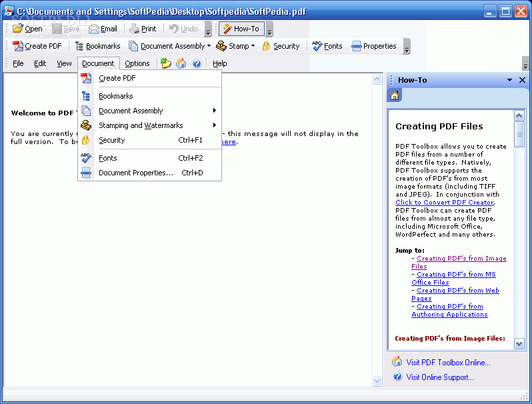Click the home icon in the menu bar
532x404 pixels.
coord(181,63)
